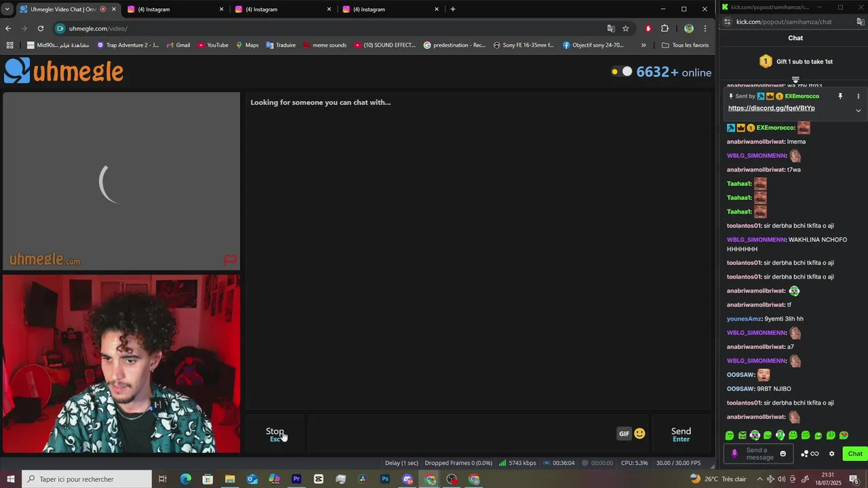Click the red flag report icon on stranger video
The image size is (868, 488).
tap(230, 260)
